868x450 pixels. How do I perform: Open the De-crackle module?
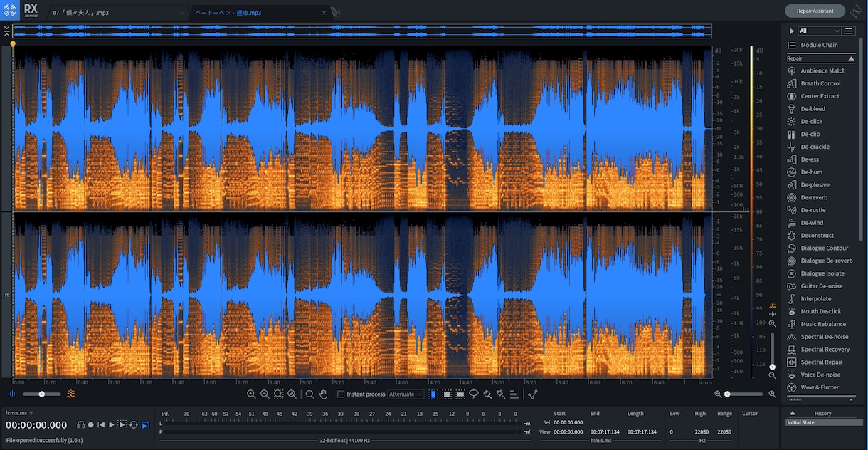point(822,147)
